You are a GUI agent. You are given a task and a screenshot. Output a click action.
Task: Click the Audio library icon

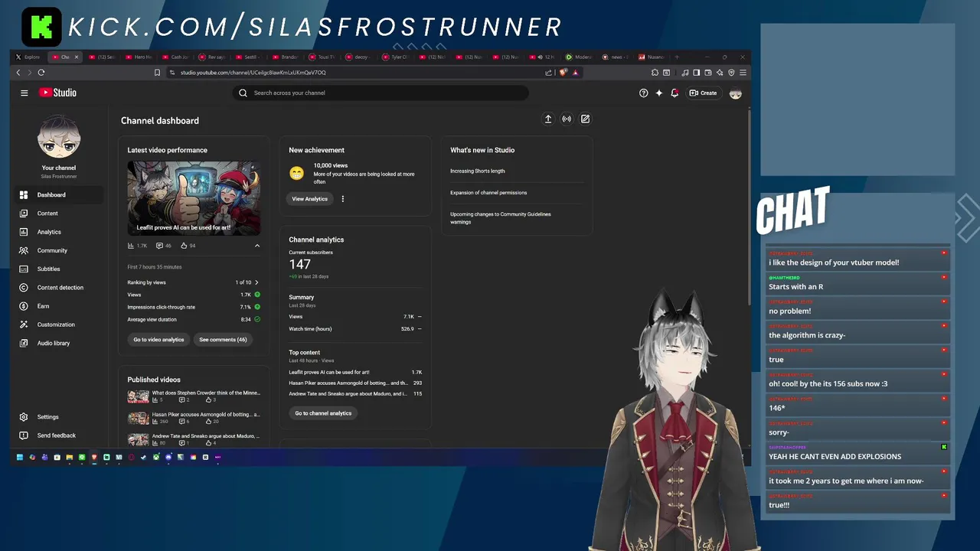[24, 343]
